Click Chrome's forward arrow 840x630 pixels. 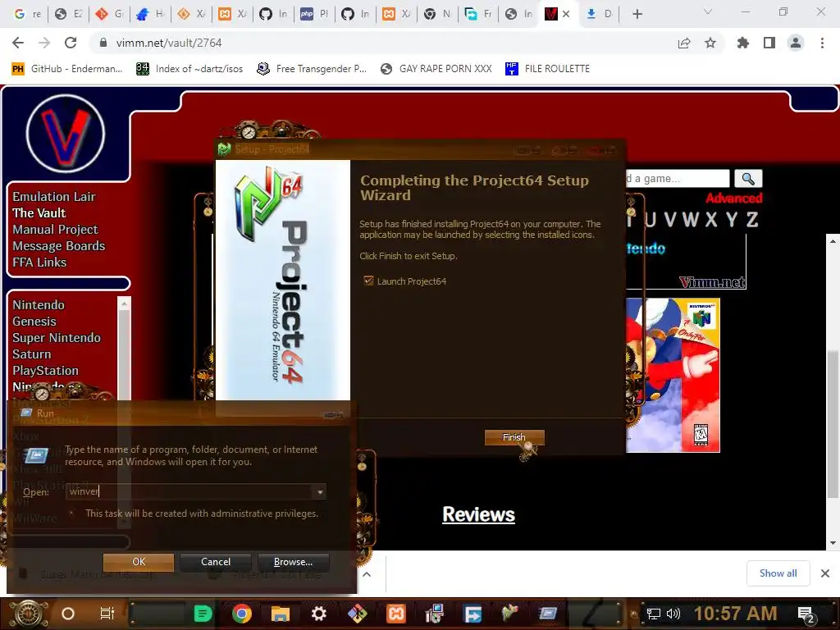click(44, 43)
